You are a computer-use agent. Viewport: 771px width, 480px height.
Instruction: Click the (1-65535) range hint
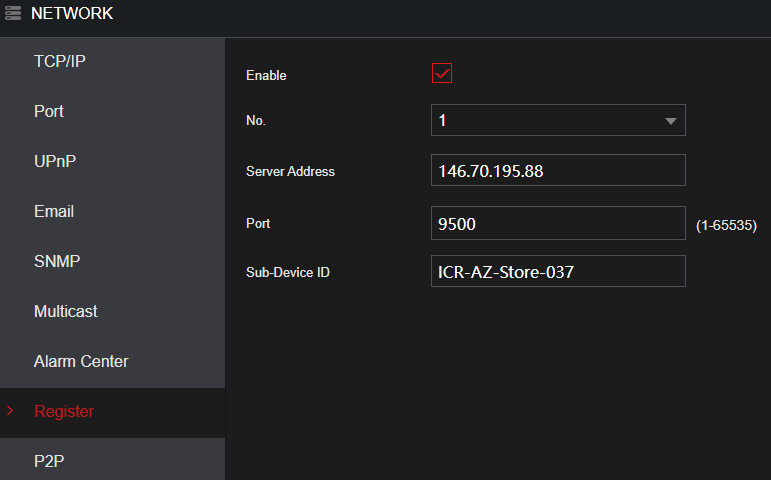click(726, 225)
